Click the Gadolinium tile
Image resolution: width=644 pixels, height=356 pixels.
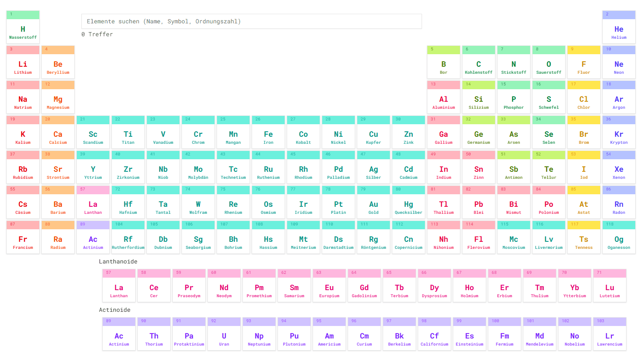click(x=364, y=286)
